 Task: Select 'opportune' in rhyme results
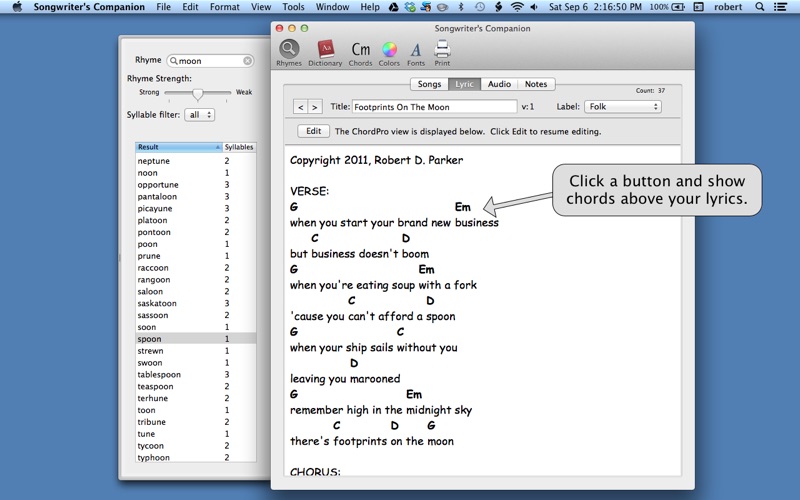(x=196, y=185)
